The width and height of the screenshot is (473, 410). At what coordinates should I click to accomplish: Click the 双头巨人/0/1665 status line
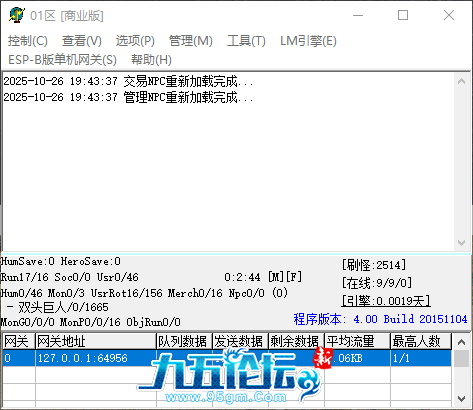57,307
